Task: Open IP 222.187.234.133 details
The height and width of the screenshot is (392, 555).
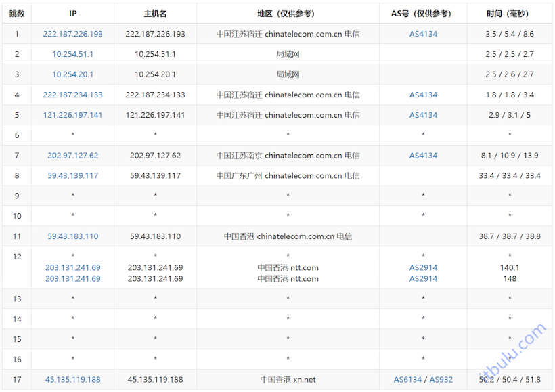Action: [72, 95]
